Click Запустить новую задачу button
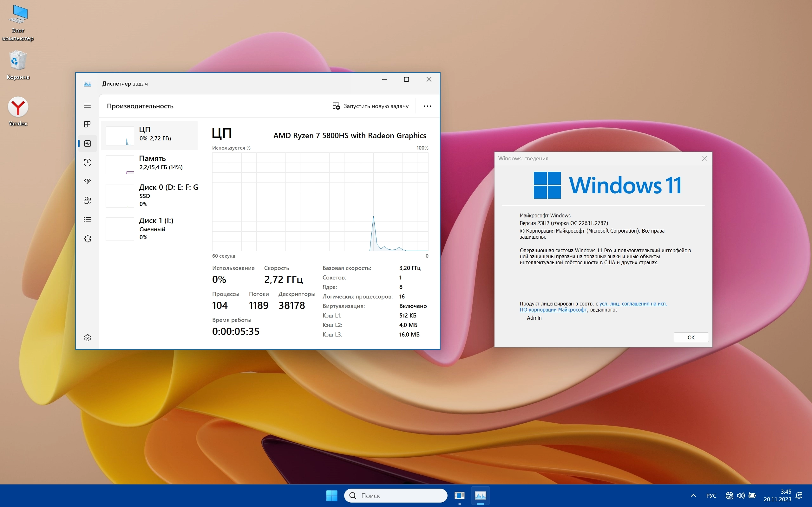812x507 pixels. click(x=370, y=106)
